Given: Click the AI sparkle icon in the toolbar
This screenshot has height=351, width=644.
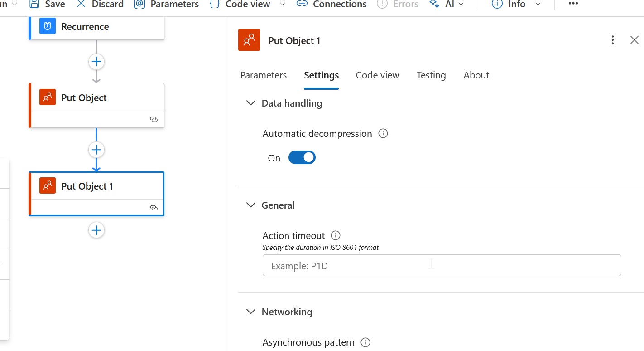Looking at the screenshot, I should click(x=434, y=5).
